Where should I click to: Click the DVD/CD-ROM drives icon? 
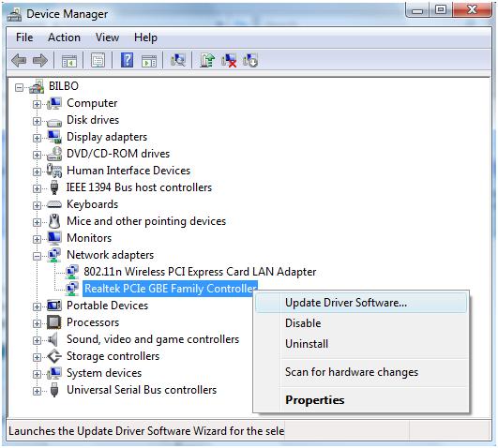(x=54, y=154)
